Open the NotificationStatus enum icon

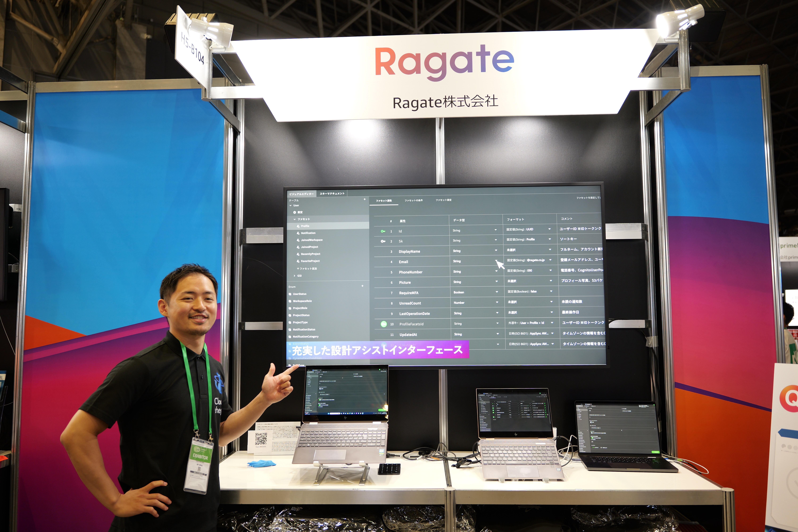[x=290, y=330]
